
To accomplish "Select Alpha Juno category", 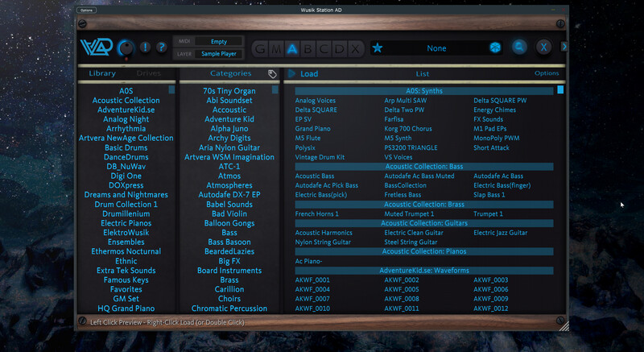I will pyautogui.click(x=229, y=129).
